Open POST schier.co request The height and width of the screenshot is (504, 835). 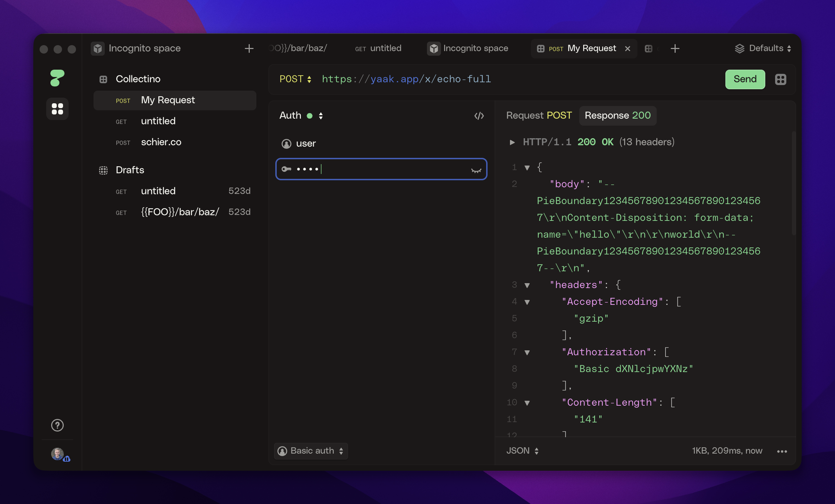[x=175, y=142]
